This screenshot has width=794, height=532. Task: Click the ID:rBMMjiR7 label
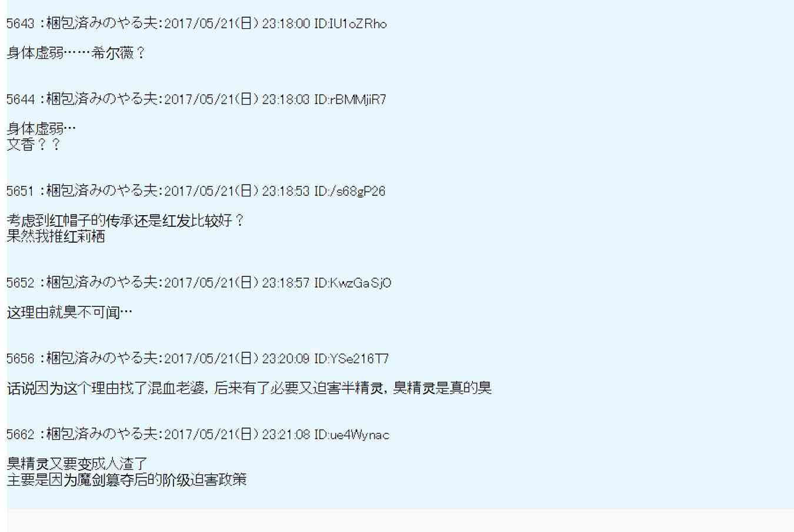(x=350, y=100)
